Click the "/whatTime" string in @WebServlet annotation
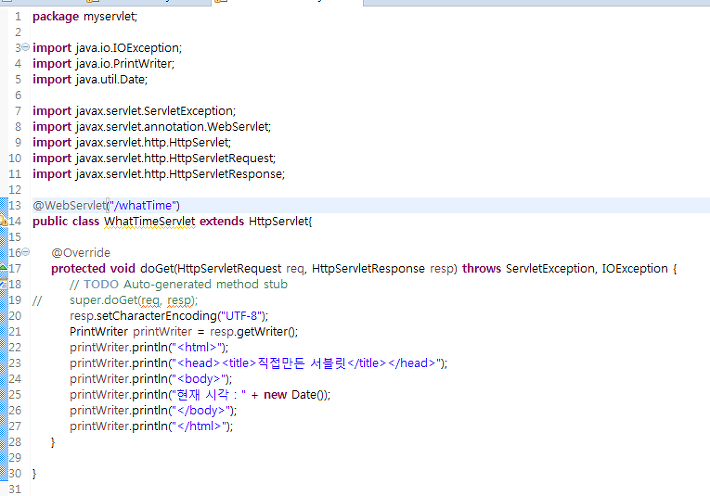This screenshot has width=710, height=496. pos(143,206)
